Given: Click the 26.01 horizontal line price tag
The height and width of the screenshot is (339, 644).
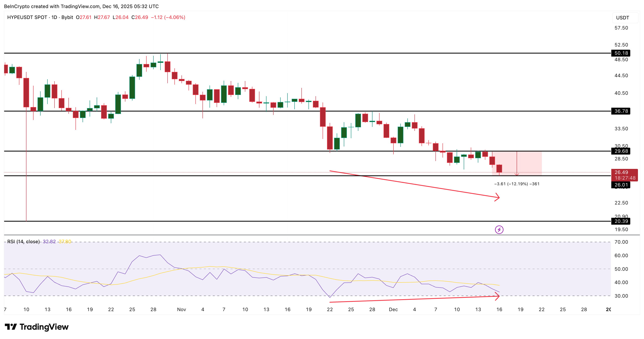Looking at the screenshot, I should 621,185.
